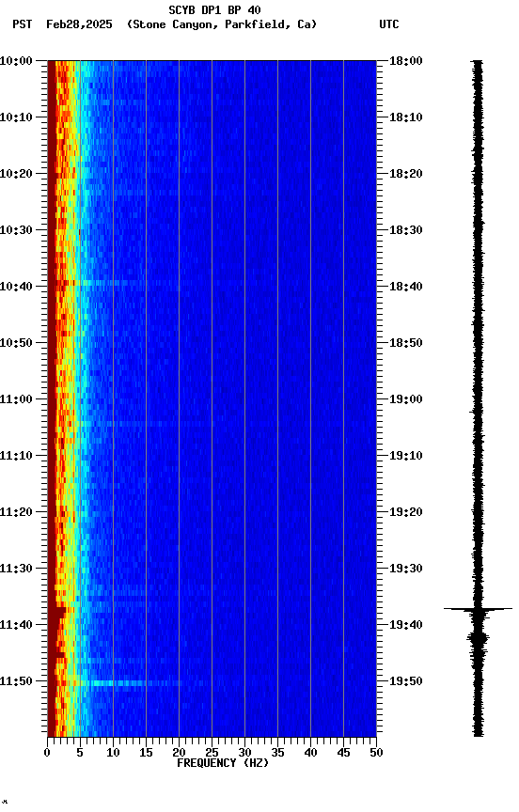This screenshot has height=812, width=519.
Task: Click the UTC time label "19:00"
Action: click(x=406, y=399)
